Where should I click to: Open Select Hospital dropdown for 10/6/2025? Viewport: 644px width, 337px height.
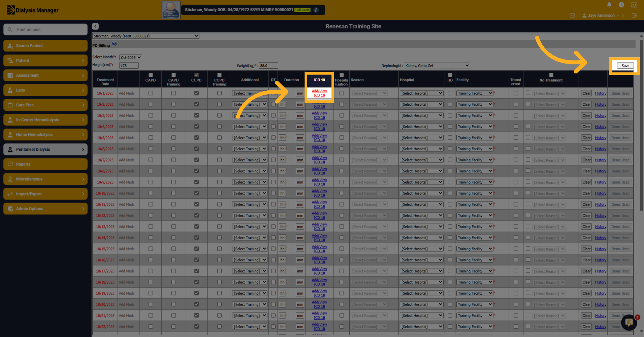pyautogui.click(x=421, y=149)
